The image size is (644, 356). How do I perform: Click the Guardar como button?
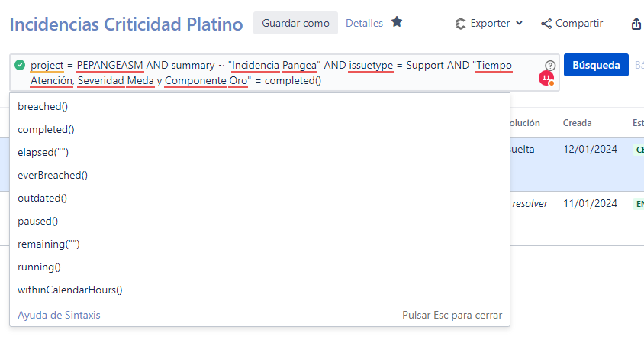296,23
